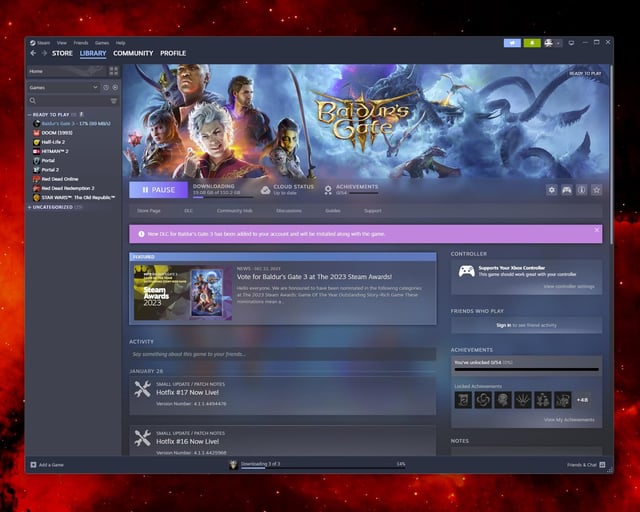This screenshot has height=512, width=640.
Task: Open the Games menu
Action: click(102, 43)
